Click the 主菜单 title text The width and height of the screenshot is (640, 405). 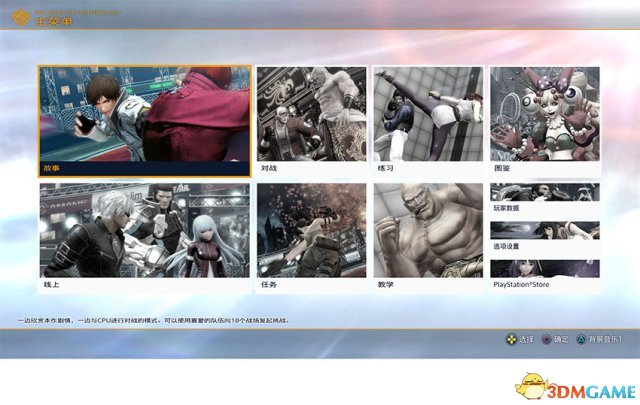pos(54,22)
